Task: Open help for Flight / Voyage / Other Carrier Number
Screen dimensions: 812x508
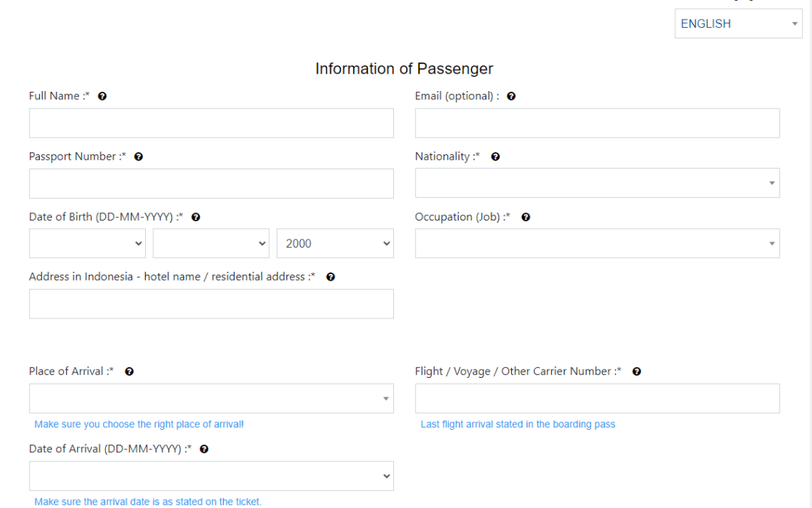Action: point(637,372)
